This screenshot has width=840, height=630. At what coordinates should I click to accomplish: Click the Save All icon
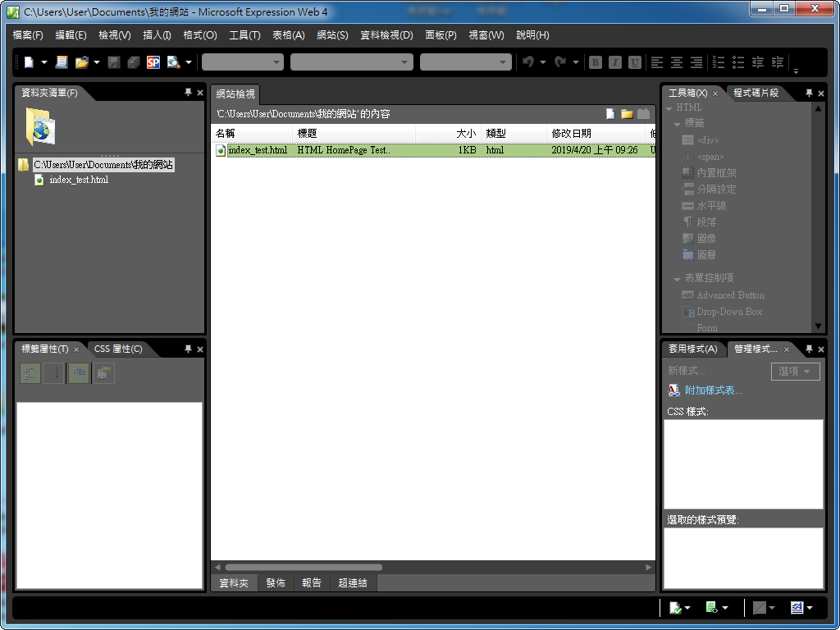[x=134, y=62]
